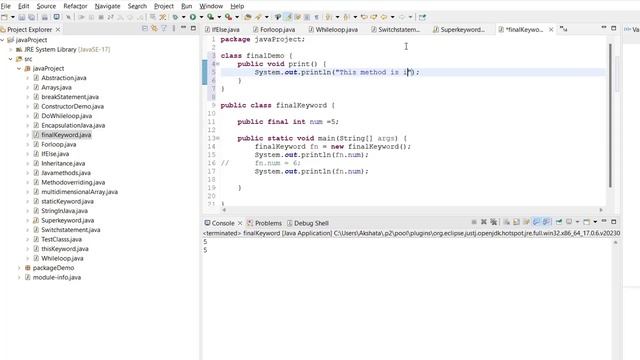Open Project Explorer view menu icon
This screenshot has height=360, width=640.
pos(174,28)
